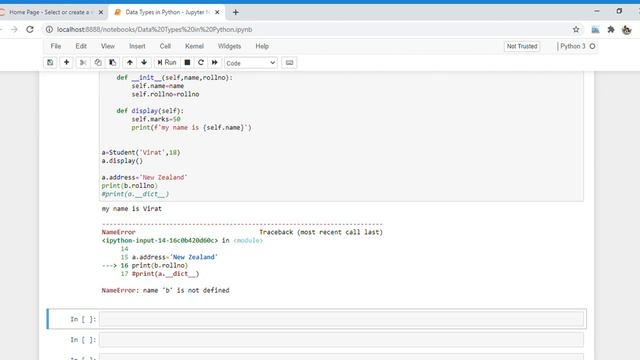
Task: Go forward in browser history
Action: pyautogui.click(x=14, y=29)
